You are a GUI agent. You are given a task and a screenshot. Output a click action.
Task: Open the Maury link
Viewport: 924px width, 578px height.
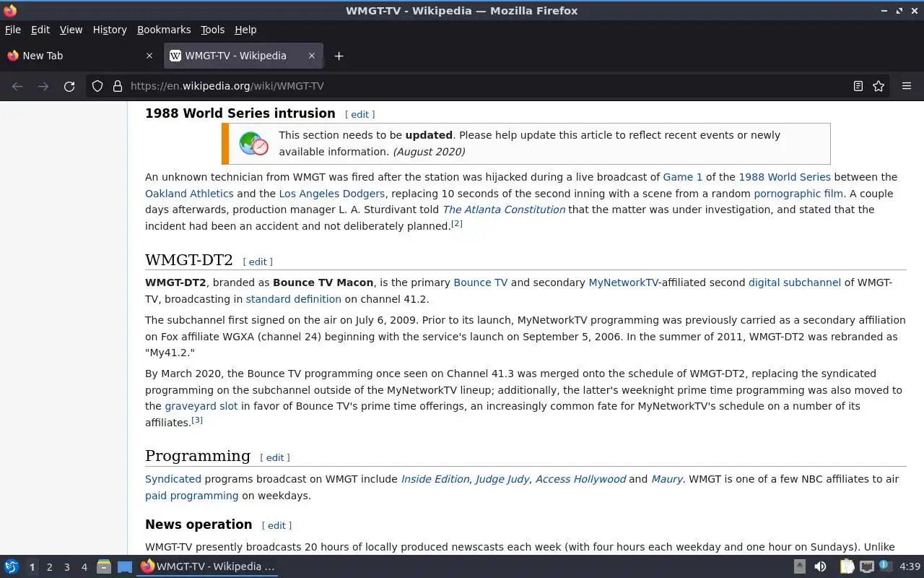click(667, 479)
